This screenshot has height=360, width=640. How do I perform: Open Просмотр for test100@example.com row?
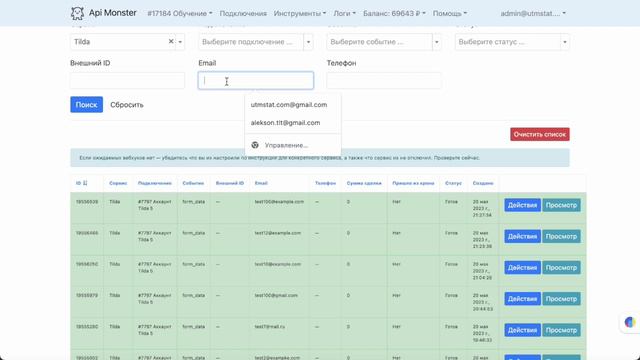(x=561, y=205)
